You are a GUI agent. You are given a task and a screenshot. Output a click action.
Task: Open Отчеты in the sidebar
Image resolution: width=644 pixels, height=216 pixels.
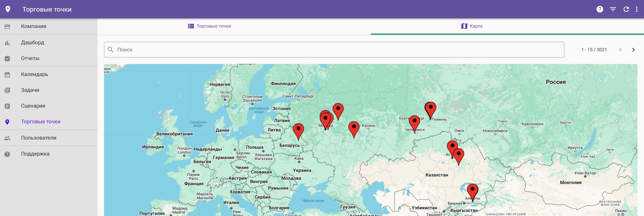pos(49,58)
